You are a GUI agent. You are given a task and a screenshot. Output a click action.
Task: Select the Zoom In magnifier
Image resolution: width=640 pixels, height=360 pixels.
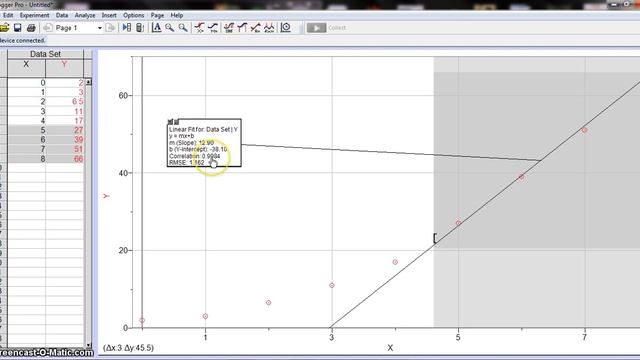pos(170,28)
